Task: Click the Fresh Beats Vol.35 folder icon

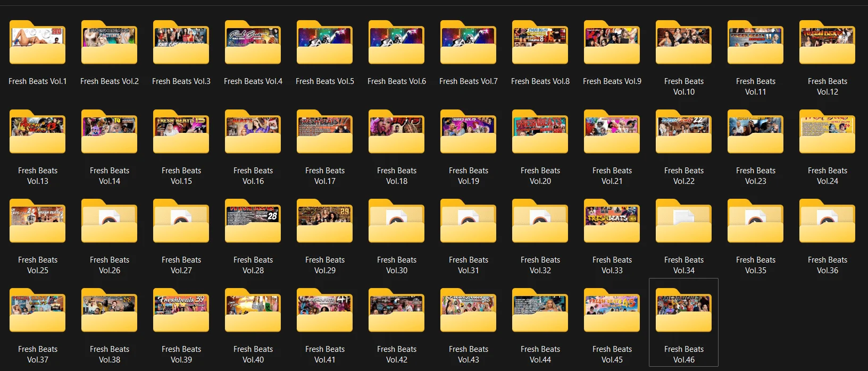Action: click(756, 221)
